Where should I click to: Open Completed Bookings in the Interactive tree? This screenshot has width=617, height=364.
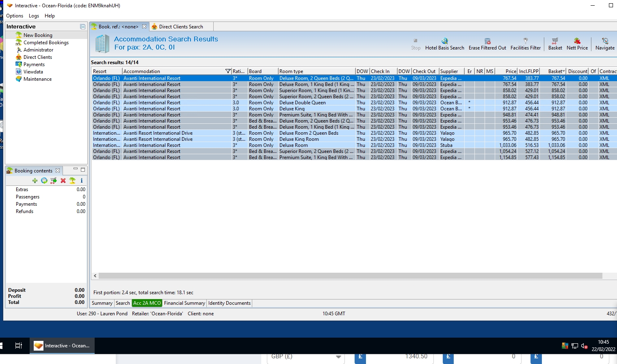46,43
